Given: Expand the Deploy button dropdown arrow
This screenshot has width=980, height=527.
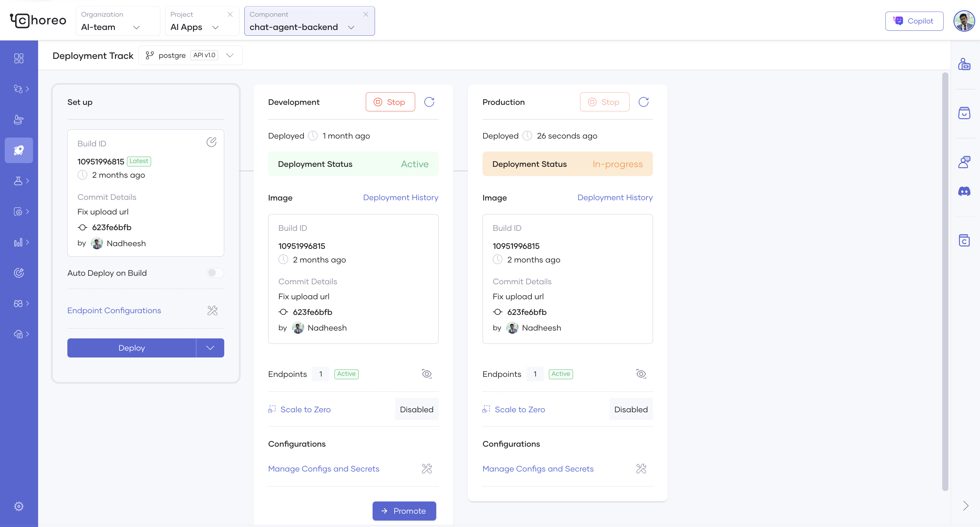Looking at the screenshot, I should (210, 348).
